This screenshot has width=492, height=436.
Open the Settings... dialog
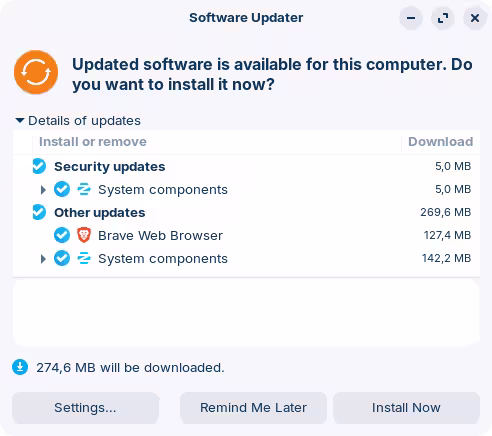click(x=85, y=408)
